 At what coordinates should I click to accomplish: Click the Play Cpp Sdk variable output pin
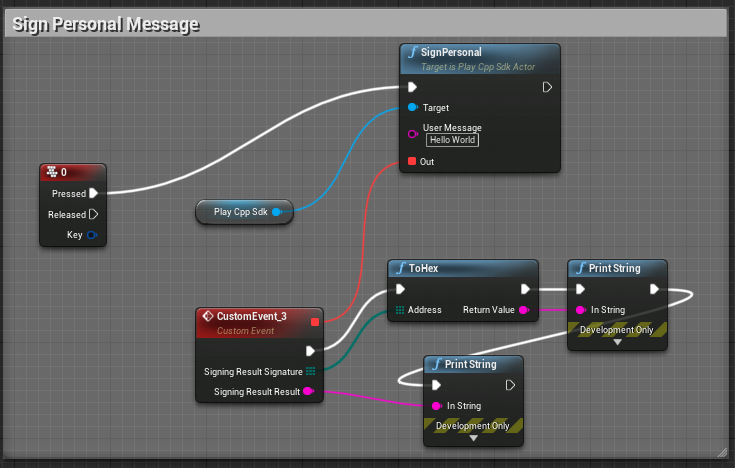coord(277,211)
